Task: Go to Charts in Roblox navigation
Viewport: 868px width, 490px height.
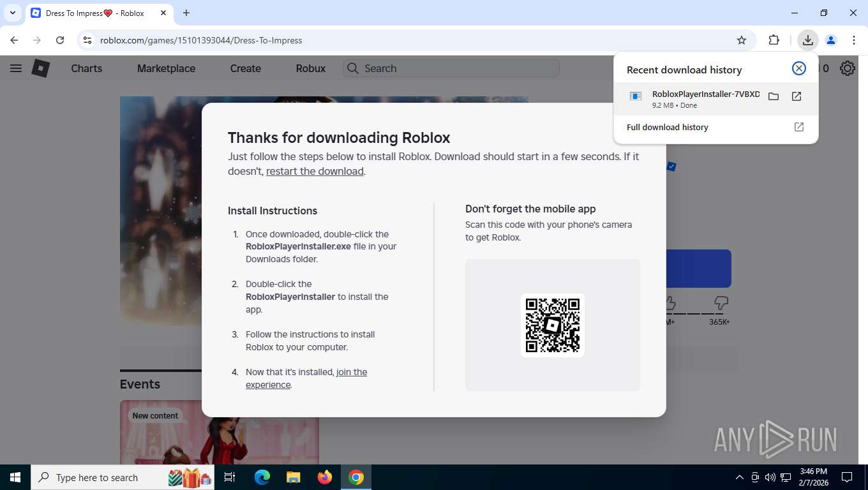Action: (86, 68)
